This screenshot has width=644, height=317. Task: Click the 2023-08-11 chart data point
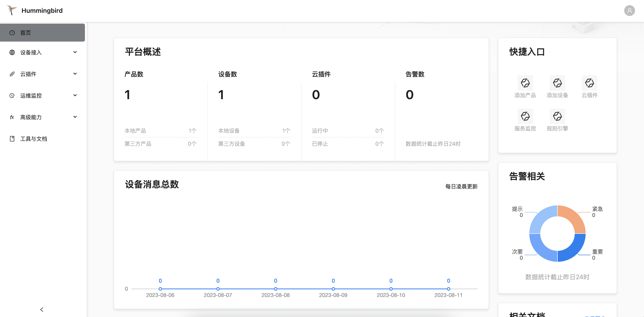(x=449, y=289)
